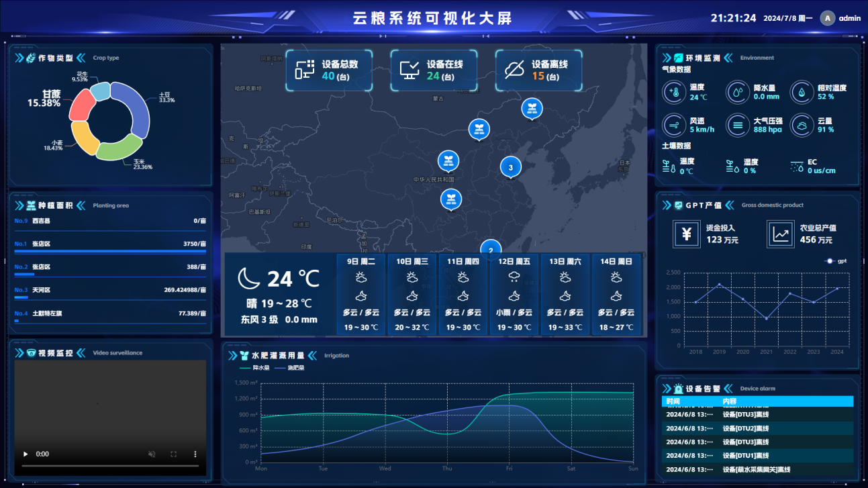
Task: Click the soil humidity icon showing 0 %
Action: [x=732, y=166]
